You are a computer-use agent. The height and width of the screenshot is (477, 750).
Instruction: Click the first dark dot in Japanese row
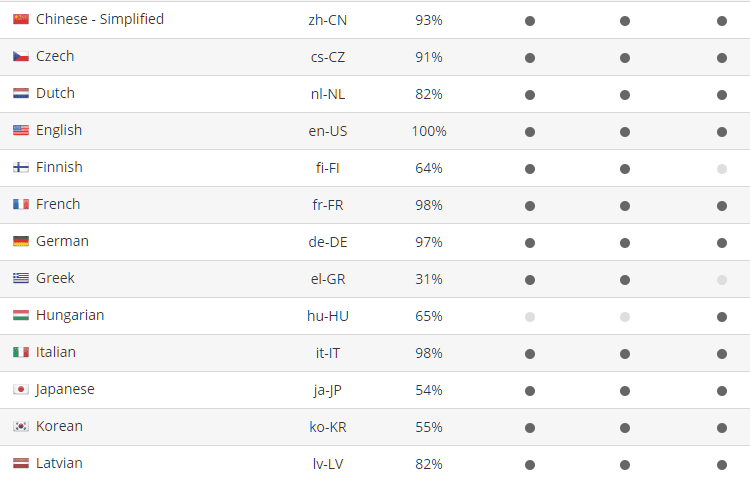[529, 391]
